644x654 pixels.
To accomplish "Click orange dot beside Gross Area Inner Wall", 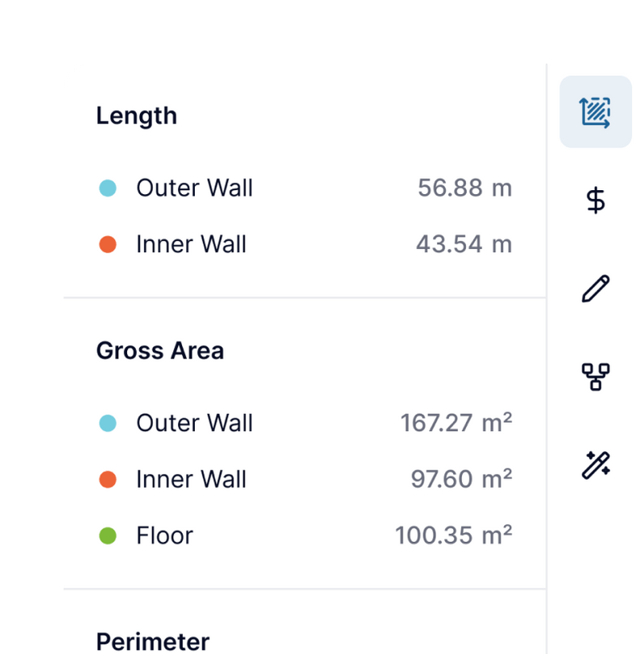I will pos(108,480).
